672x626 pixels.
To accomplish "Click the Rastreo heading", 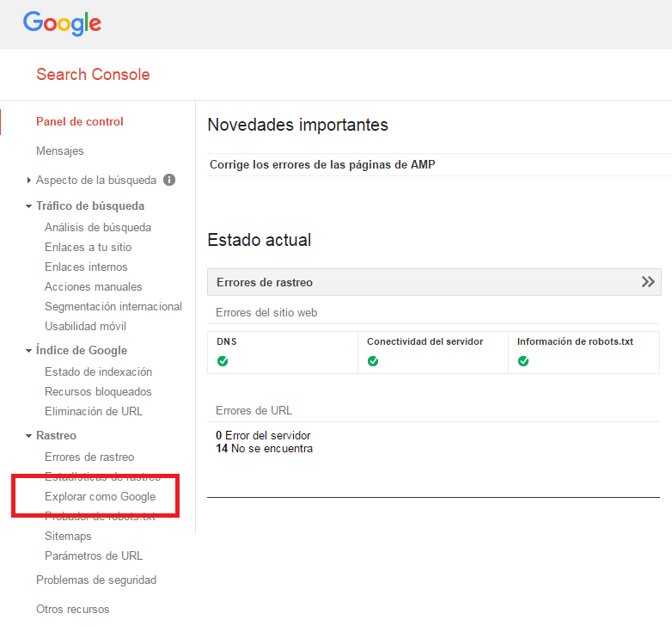I will pos(56,435).
